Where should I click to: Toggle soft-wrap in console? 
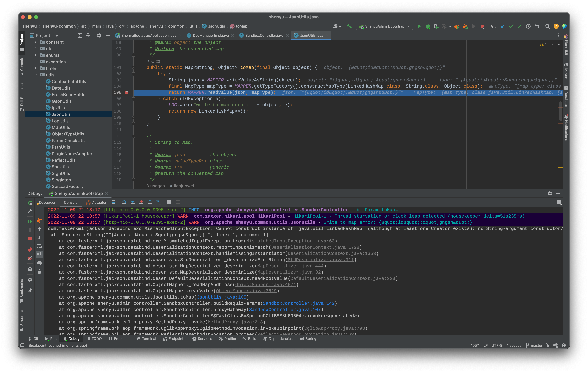pyautogui.click(x=39, y=246)
